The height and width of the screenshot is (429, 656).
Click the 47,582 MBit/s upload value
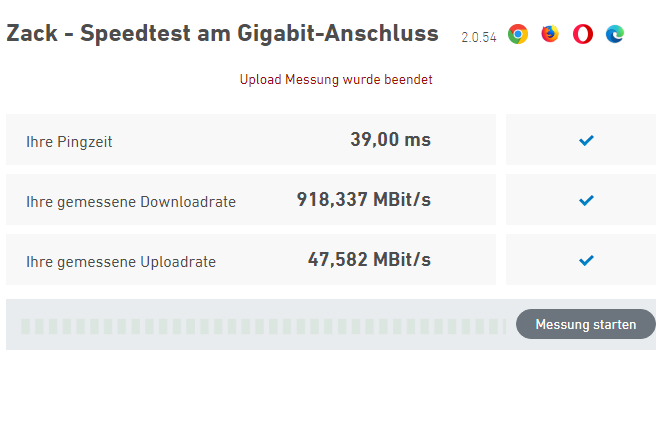[369, 260]
